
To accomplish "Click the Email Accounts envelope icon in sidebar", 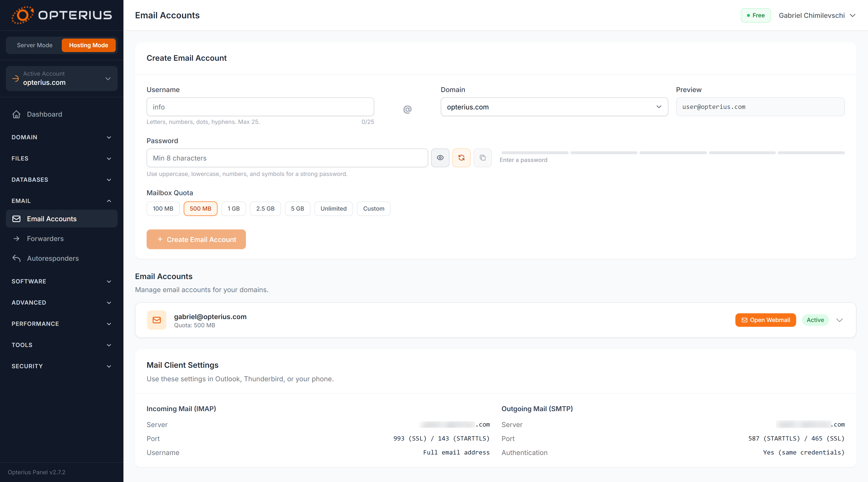I will 16,219.
